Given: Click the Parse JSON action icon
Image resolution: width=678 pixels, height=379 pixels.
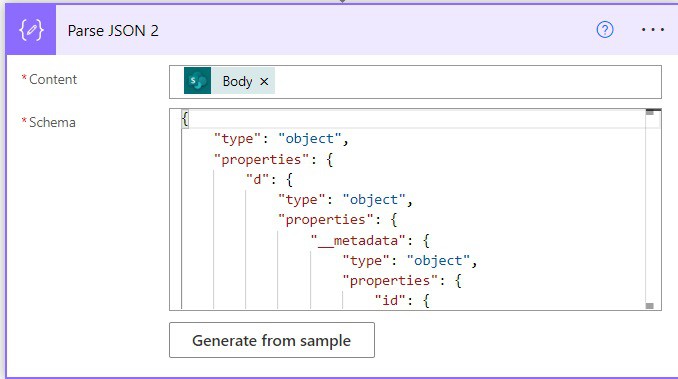Looking at the screenshot, I should pos(31,30).
